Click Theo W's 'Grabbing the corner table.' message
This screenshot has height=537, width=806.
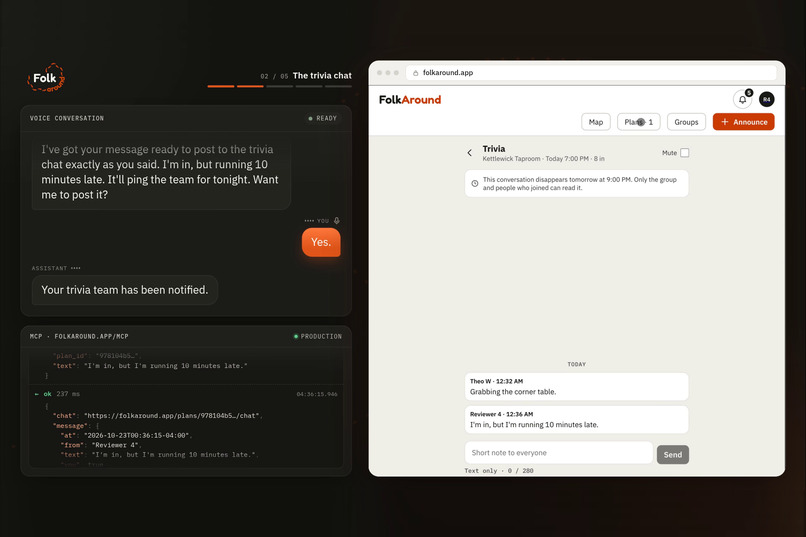576,386
